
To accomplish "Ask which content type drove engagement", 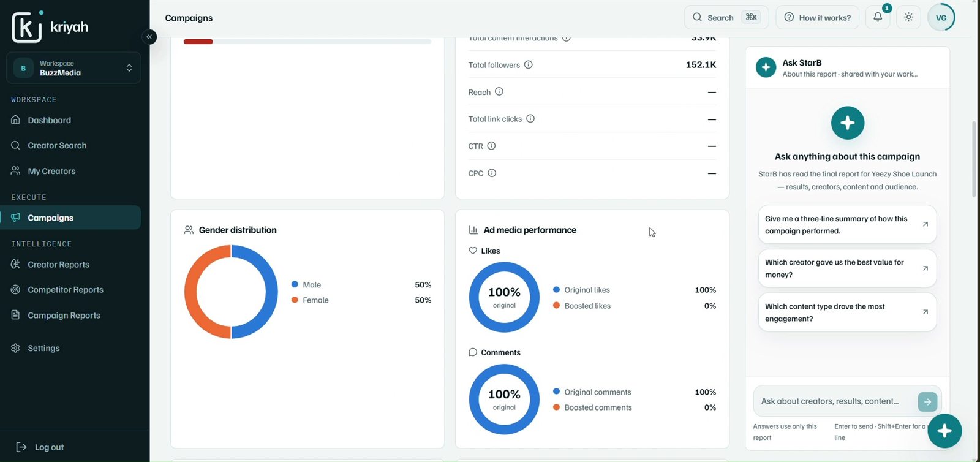I will (847, 312).
